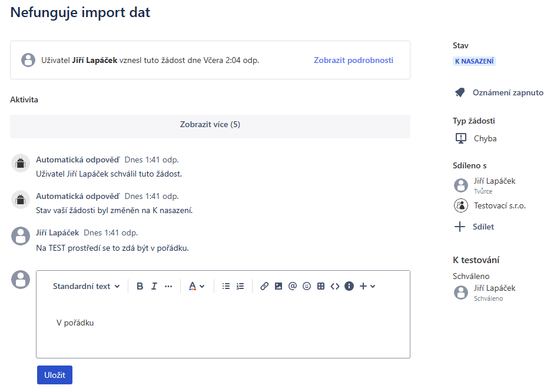Toggle Oznámení zapnuto notifications
This screenshot has height=392, width=557.
(499, 92)
